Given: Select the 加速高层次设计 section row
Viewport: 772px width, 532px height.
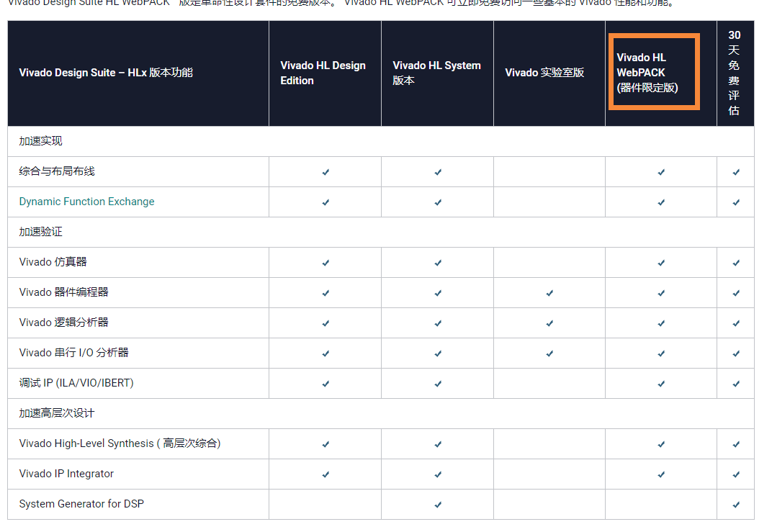Looking at the screenshot, I should (380, 413).
